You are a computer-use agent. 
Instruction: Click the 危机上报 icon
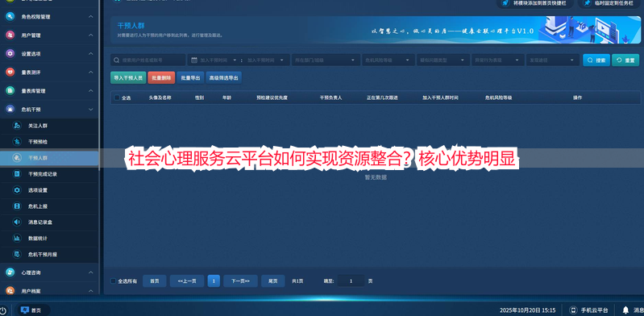click(17, 206)
